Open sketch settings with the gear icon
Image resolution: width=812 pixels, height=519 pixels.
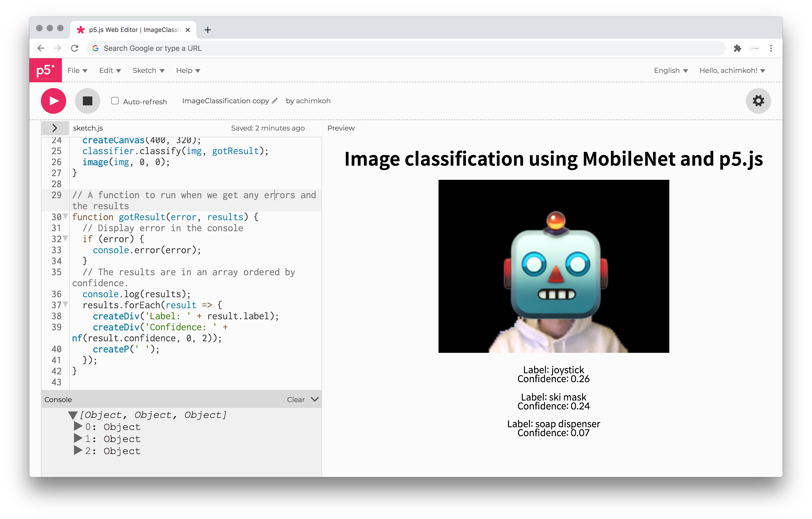click(758, 101)
